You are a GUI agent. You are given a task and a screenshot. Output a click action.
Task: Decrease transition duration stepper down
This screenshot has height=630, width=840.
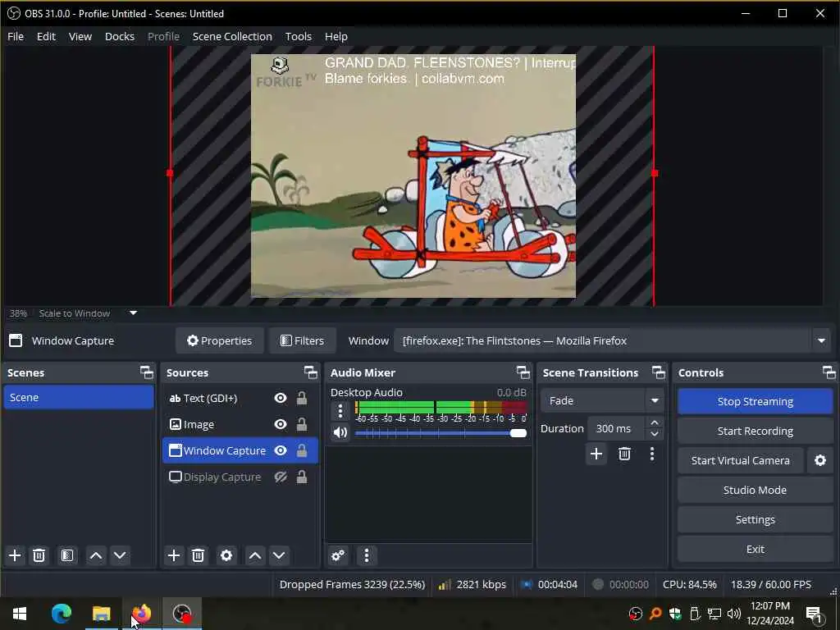pos(654,434)
